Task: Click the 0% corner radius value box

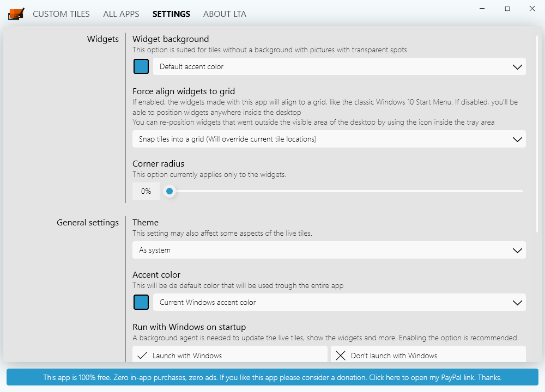Action: [x=146, y=191]
